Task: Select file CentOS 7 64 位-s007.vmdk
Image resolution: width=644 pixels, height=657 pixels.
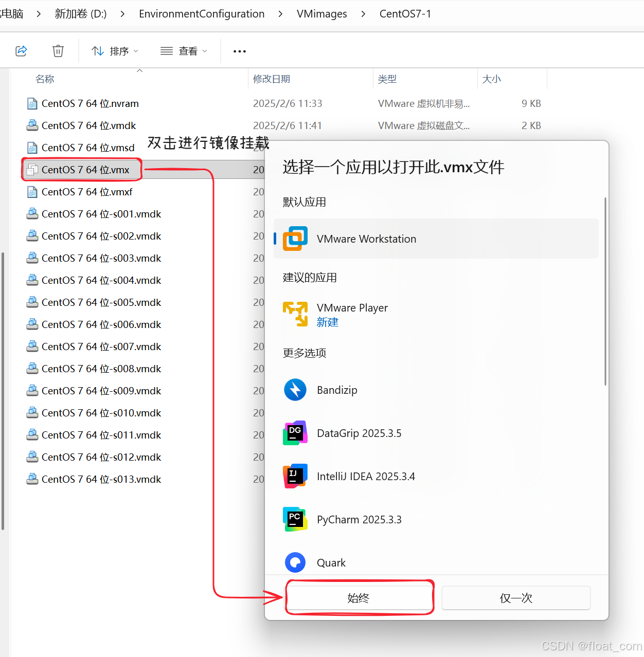Action: coord(101,346)
